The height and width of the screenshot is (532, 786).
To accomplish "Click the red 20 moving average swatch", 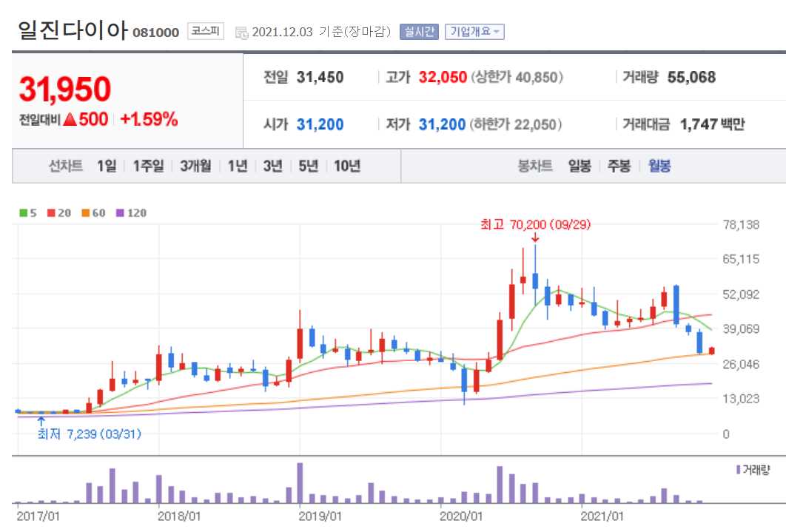I will point(51,213).
